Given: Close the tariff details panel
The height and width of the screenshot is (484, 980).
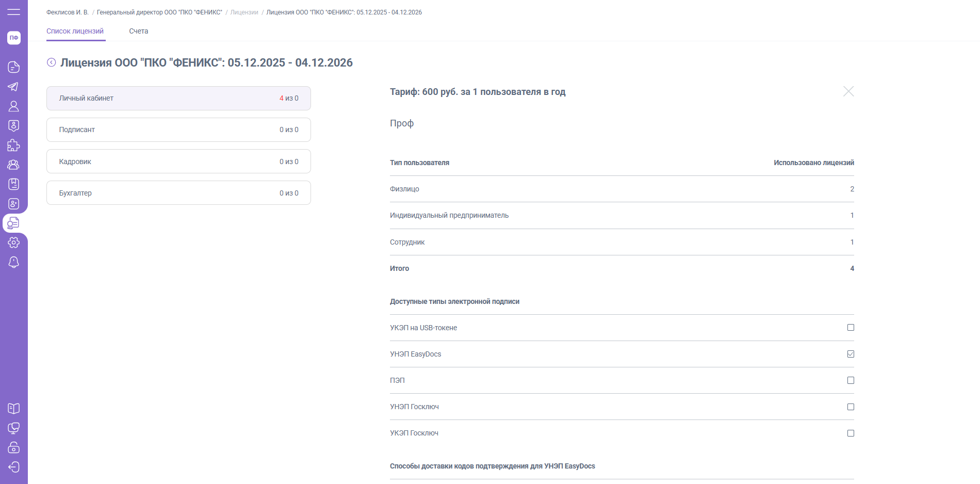Looking at the screenshot, I should pyautogui.click(x=848, y=91).
